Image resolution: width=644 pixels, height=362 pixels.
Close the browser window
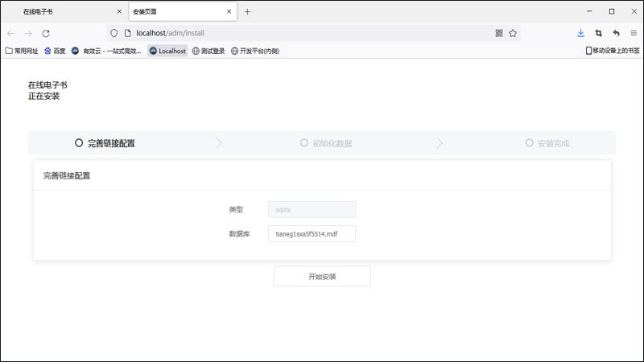634,11
